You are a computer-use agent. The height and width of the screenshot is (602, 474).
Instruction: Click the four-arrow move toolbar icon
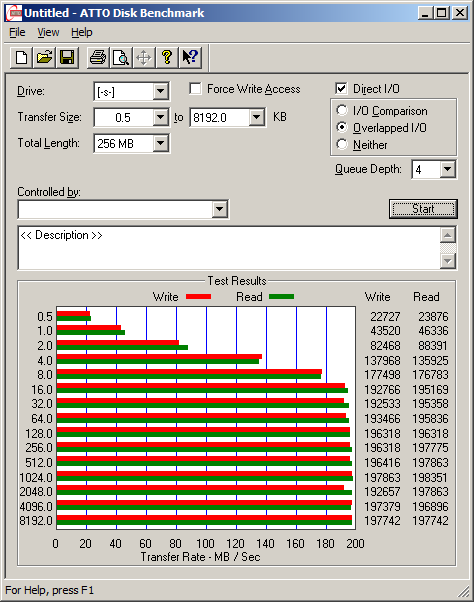click(x=144, y=58)
